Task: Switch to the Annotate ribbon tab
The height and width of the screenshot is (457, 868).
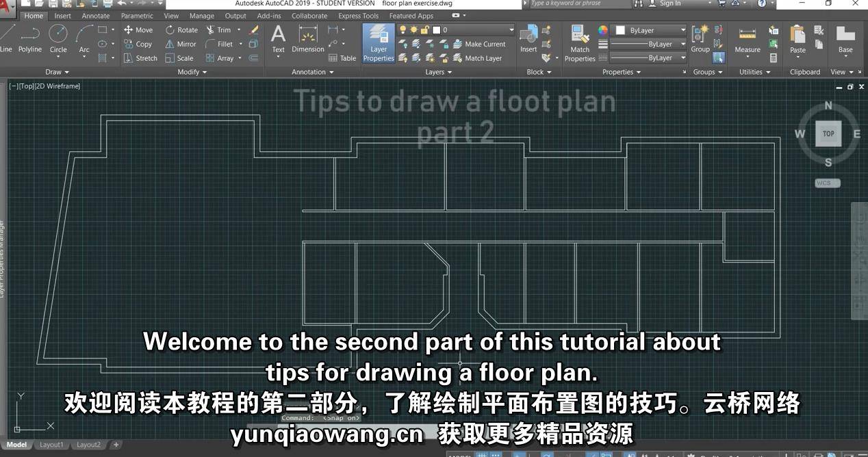Action: pos(96,16)
